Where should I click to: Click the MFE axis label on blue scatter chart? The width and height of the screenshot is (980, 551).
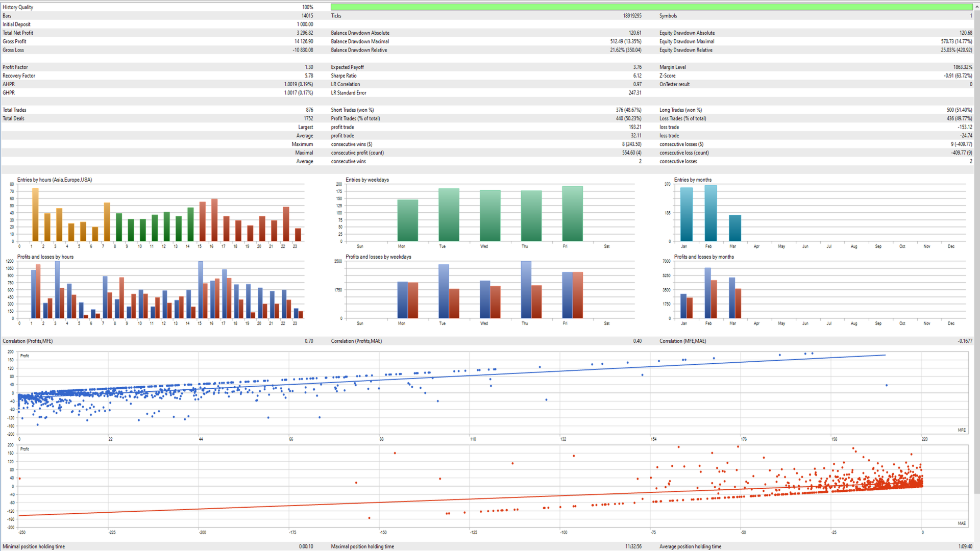click(961, 430)
